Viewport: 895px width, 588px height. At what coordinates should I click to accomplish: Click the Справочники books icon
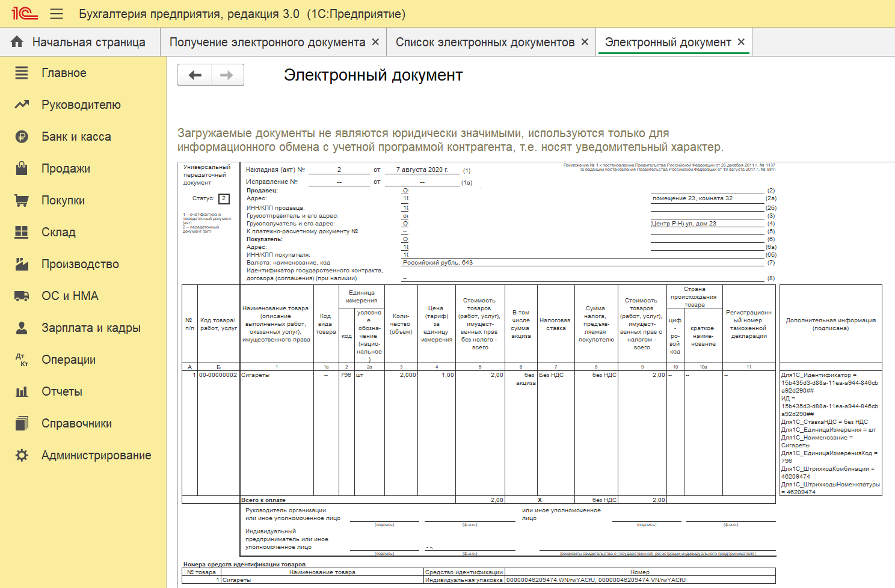click(22, 423)
